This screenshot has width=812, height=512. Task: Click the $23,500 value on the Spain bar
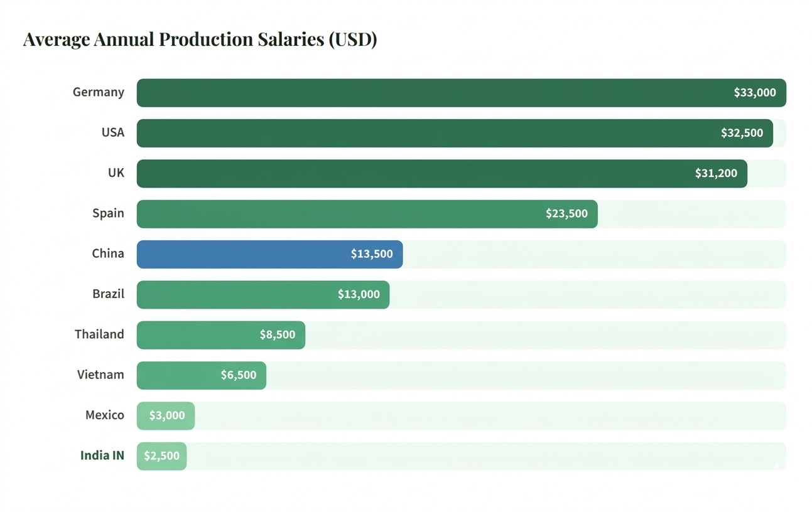tap(566, 214)
